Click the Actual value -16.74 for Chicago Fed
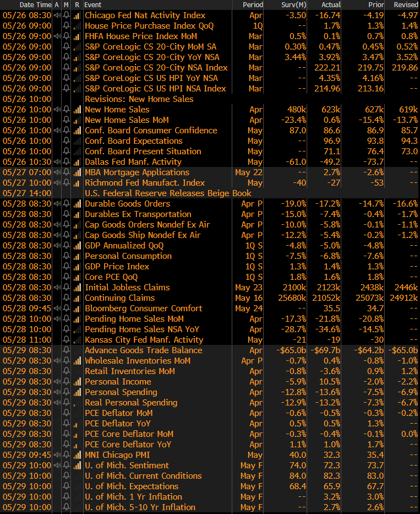Viewport: 420px width, 514px height. tap(328, 15)
